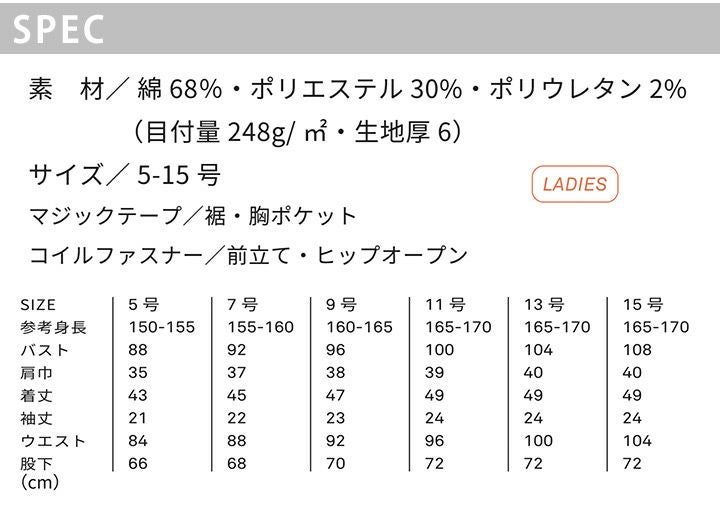This screenshot has width=720, height=520.
Task: Click the 肩巾 row label
Action: click(x=37, y=373)
